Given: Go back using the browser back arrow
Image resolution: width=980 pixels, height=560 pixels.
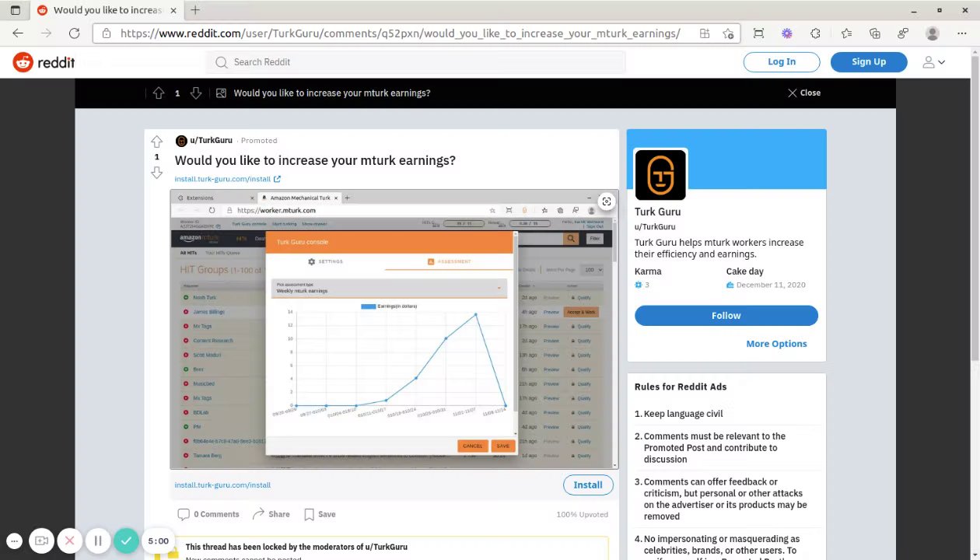Looking at the screenshot, I should (18, 33).
